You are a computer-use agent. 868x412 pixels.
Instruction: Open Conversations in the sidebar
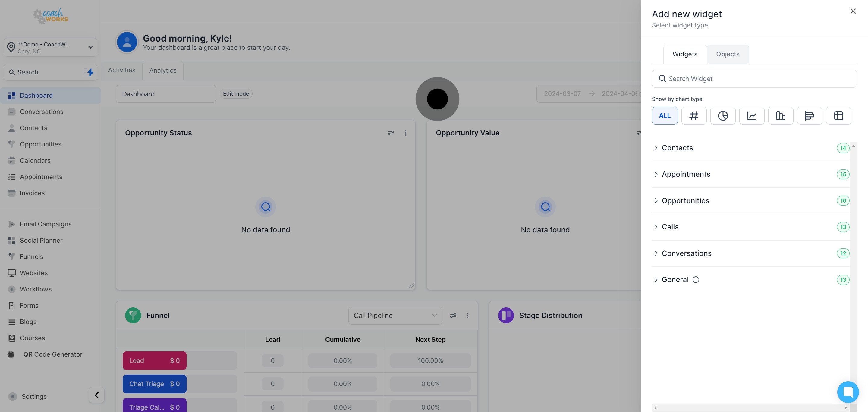coord(42,112)
